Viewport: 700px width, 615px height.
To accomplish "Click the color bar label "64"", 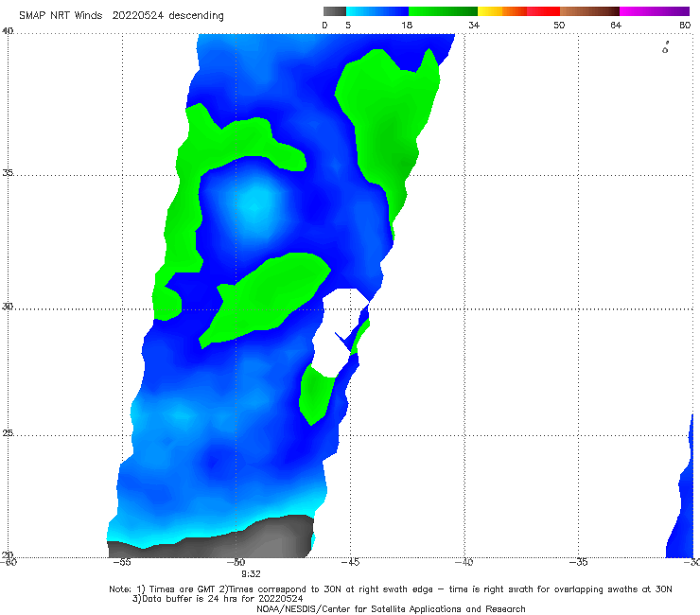I will click(x=616, y=26).
